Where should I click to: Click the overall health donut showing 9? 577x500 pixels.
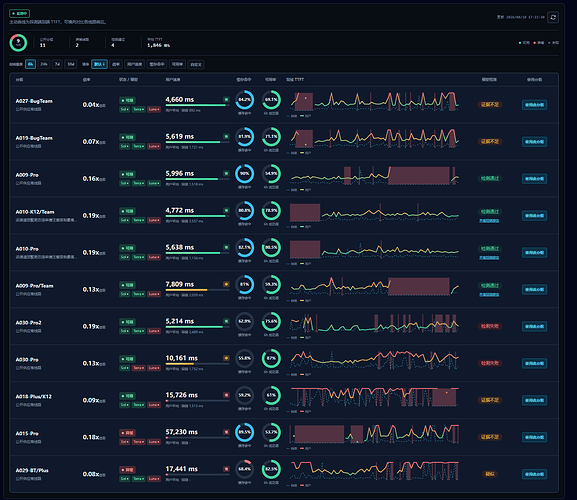[x=18, y=43]
